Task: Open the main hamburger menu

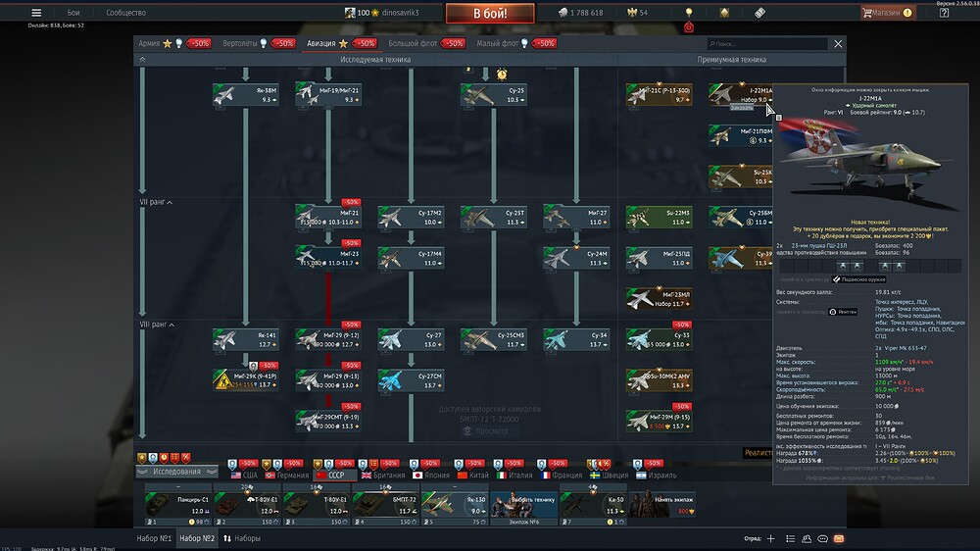Action: [36, 13]
